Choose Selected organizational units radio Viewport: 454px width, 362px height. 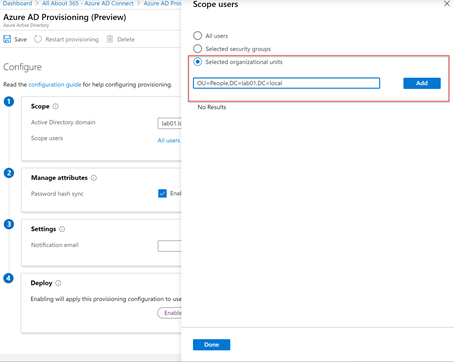[x=198, y=62]
